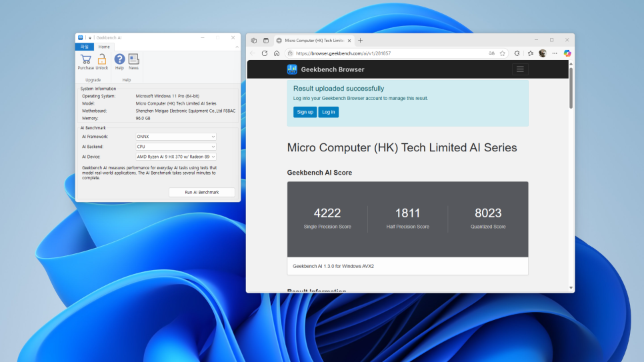Refresh the Geekbench Browser page

pyautogui.click(x=265, y=53)
